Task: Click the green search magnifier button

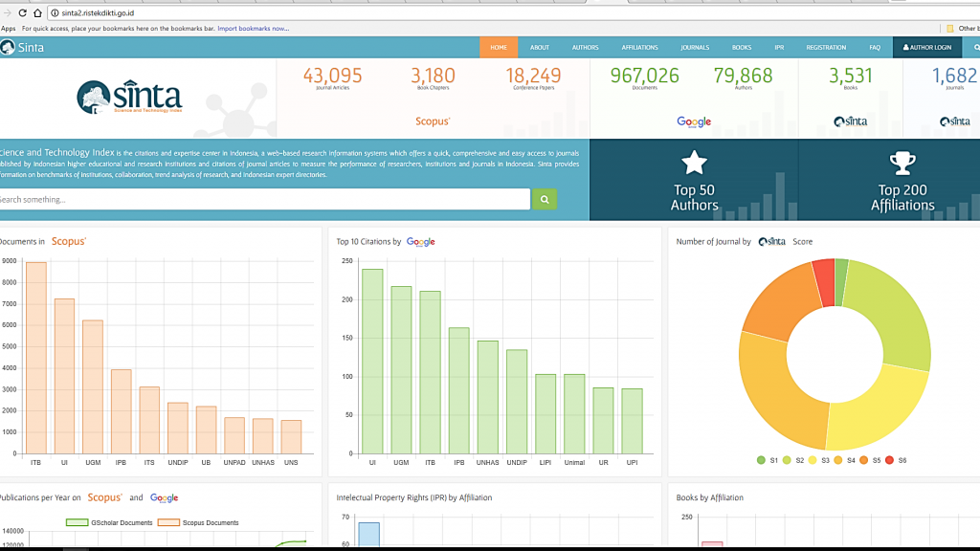Action: point(544,199)
